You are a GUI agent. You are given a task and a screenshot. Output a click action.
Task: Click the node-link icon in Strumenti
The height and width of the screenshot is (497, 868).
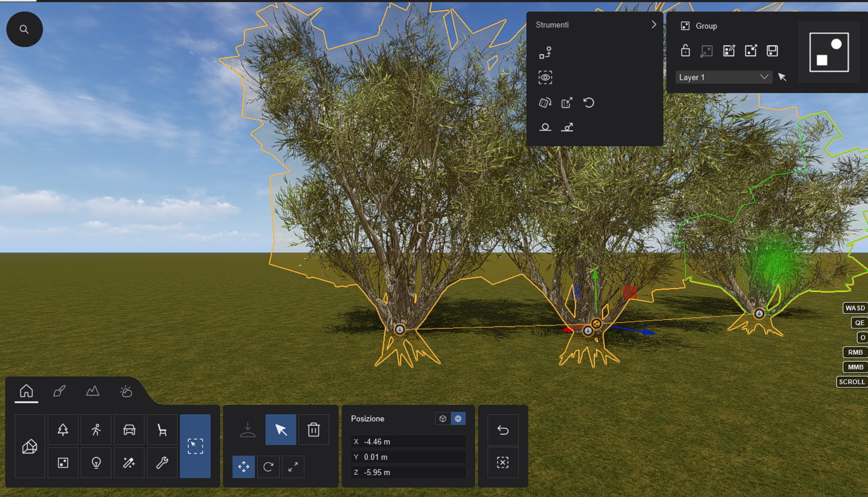coord(545,52)
